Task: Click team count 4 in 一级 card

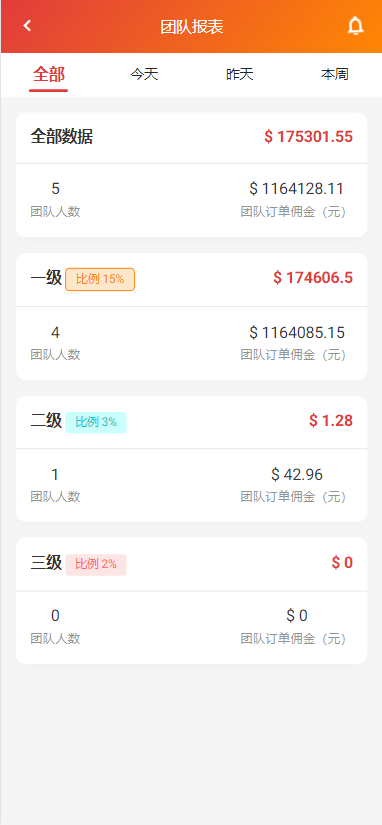Action: coord(55,333)
